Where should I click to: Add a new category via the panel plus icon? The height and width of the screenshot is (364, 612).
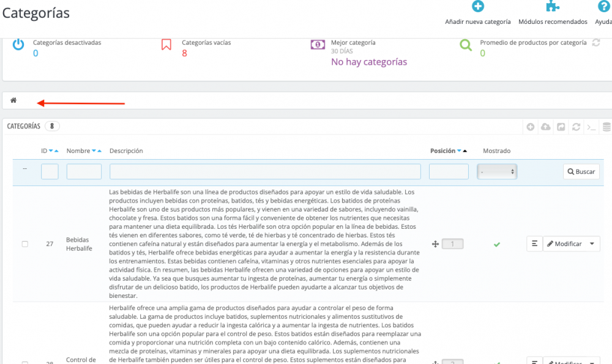tap(530, 127)
